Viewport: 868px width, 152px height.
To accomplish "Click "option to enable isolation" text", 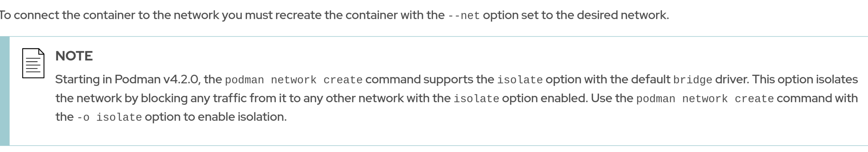I will [216, 117].
